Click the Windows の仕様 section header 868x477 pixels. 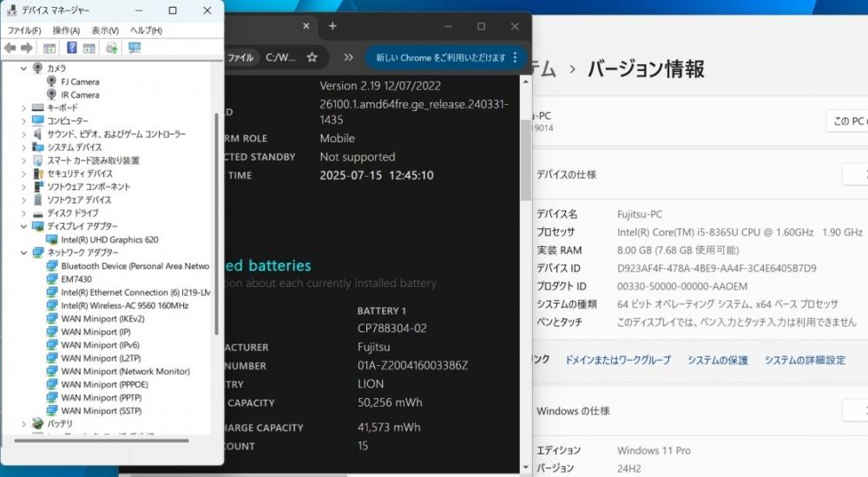573,411
